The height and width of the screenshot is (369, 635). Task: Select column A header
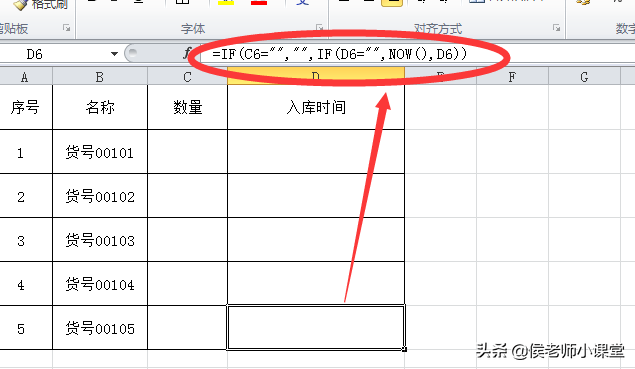[25, 77]
